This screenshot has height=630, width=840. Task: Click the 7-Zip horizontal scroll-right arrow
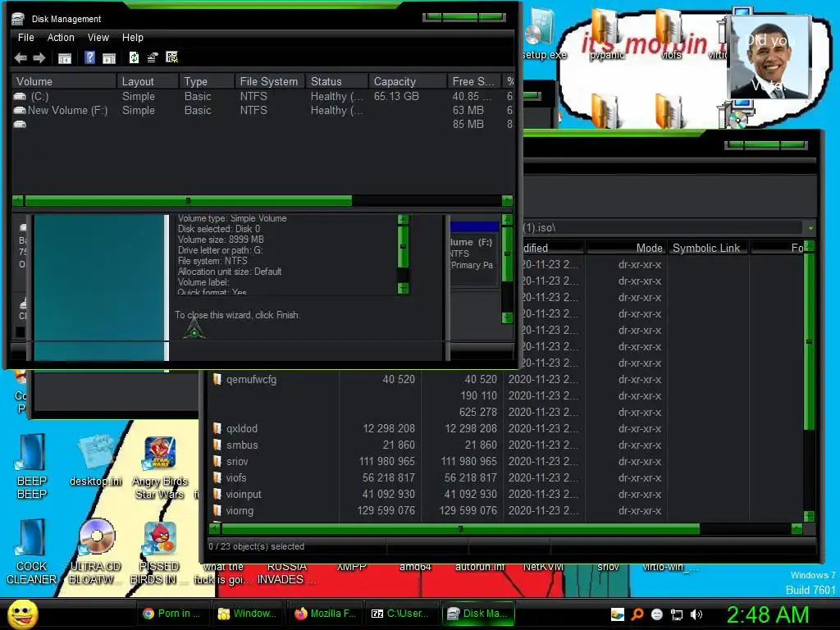pyautogui.click(x=797, y=529)
